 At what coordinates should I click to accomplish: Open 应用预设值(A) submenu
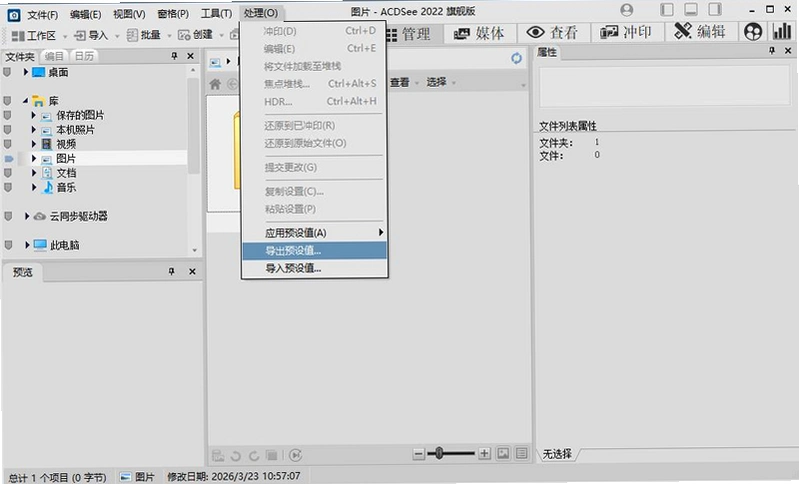pyautogui.click(x=314, y=233)
